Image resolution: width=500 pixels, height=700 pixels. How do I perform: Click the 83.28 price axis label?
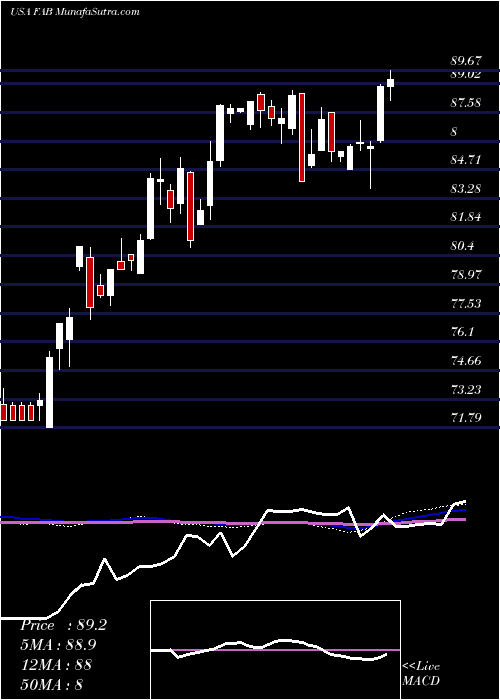[x=466, y=188]
